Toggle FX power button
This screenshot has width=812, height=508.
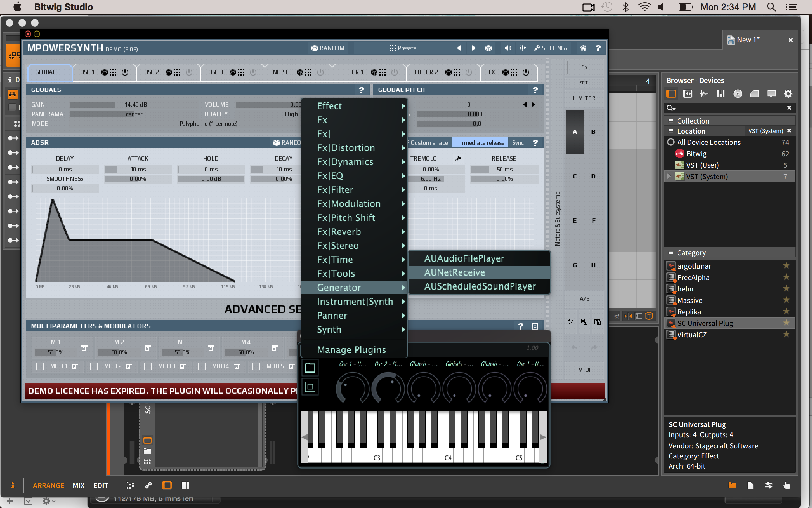pyautogui.click(x=526, y=72)
